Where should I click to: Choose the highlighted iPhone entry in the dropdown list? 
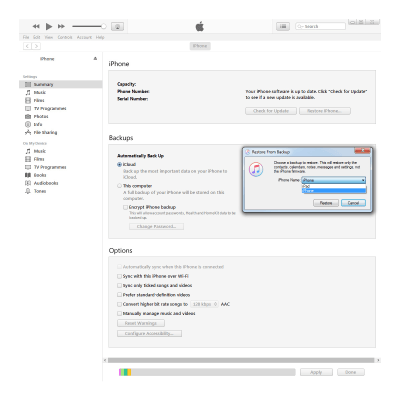tap(333, 191)
